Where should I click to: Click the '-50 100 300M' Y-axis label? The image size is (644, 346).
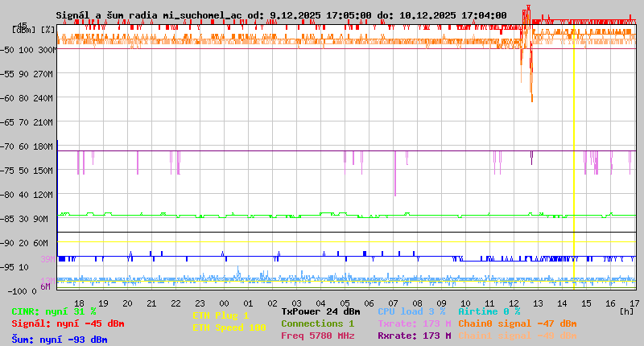(x=27, y=50)
